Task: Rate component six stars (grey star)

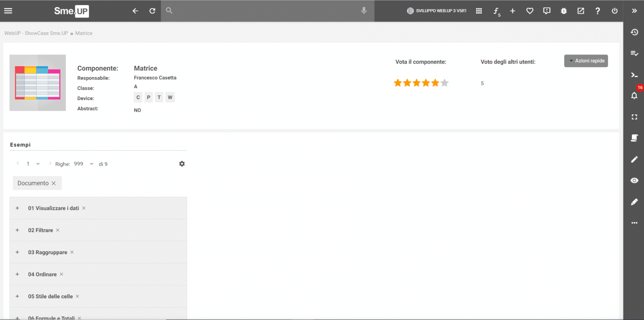Action: (x=445, y=83)
